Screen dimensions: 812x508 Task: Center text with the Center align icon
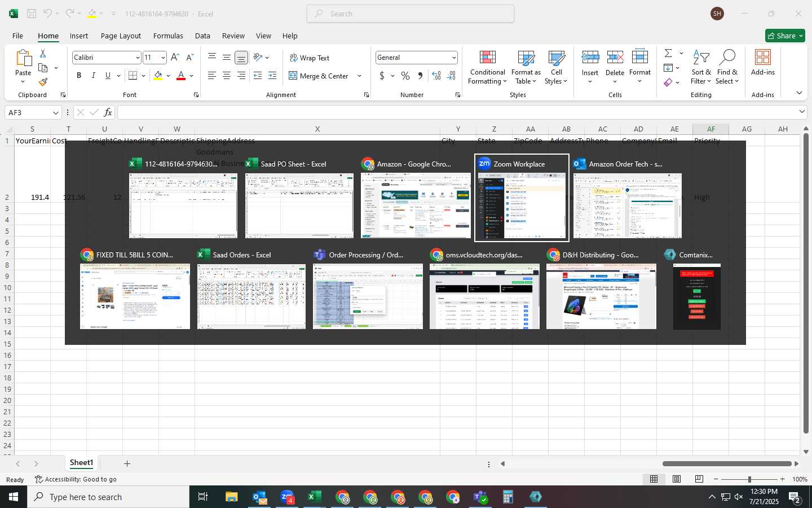(227, 76)
